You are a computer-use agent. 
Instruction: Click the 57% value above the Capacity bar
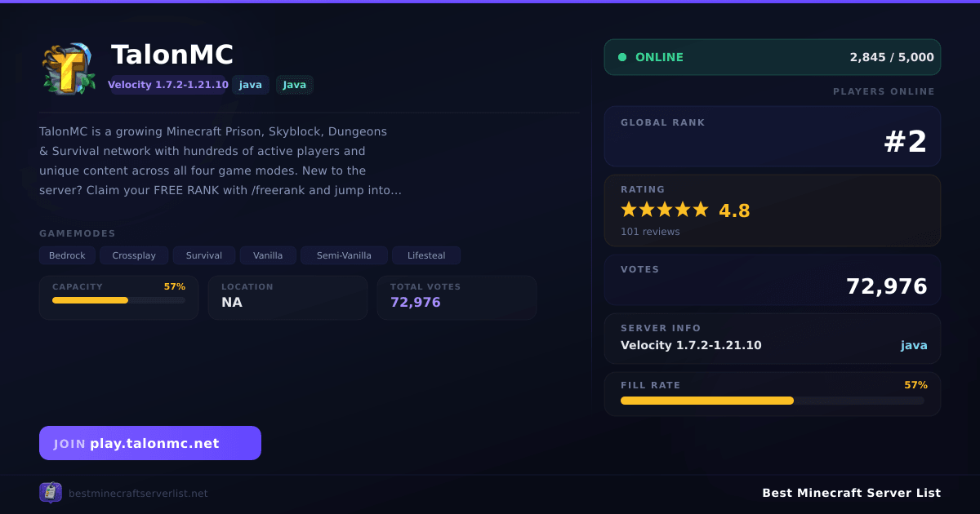(x=175, y=286)
